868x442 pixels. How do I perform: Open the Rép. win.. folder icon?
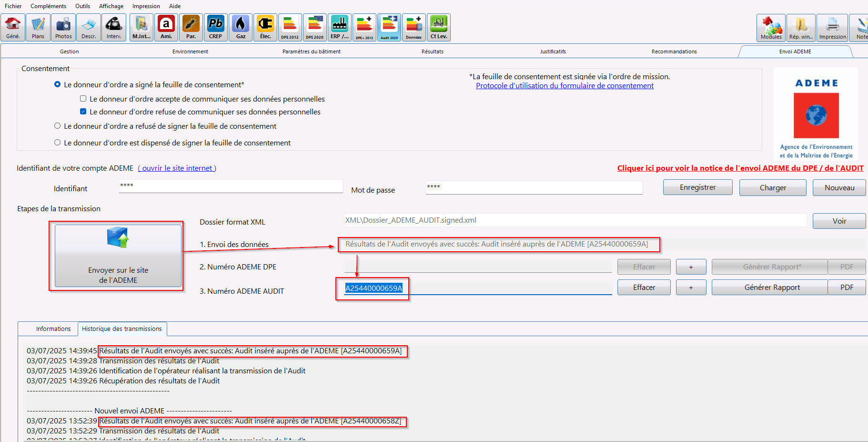(801, 28)
